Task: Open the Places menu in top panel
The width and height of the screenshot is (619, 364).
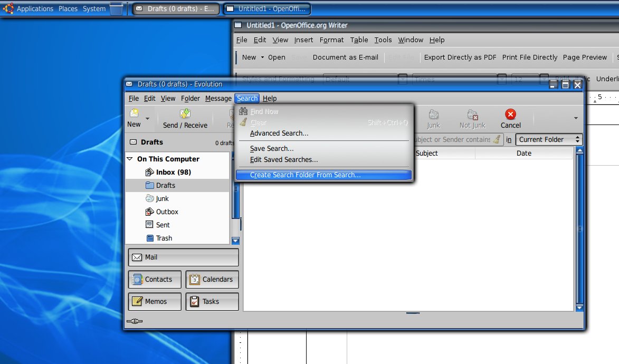Action: click(x=68, y=8)
